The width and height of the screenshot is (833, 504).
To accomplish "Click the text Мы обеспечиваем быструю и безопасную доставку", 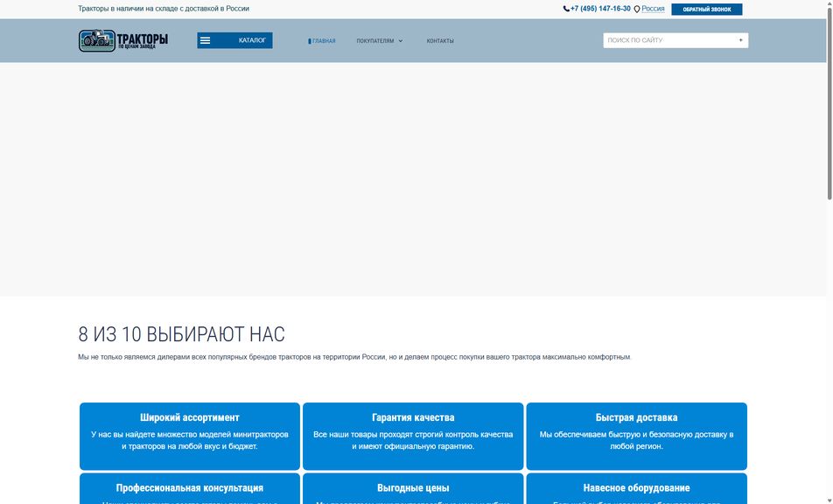I will [636, 440].
